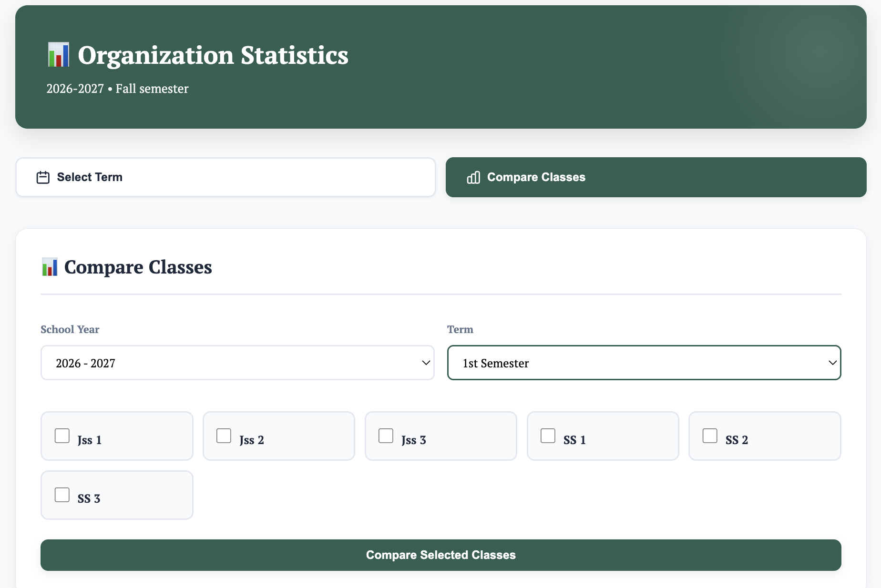This screenshot has width=881, height=588.
Task: Toggle the SS 2 checkbox
Action: coord(710,436)
